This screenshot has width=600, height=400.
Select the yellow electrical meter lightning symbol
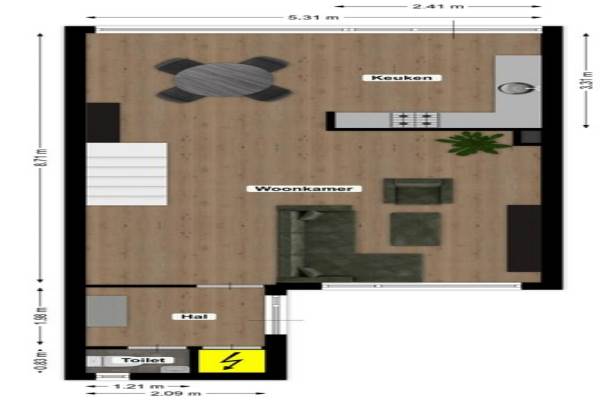click(x=231, y=361)
